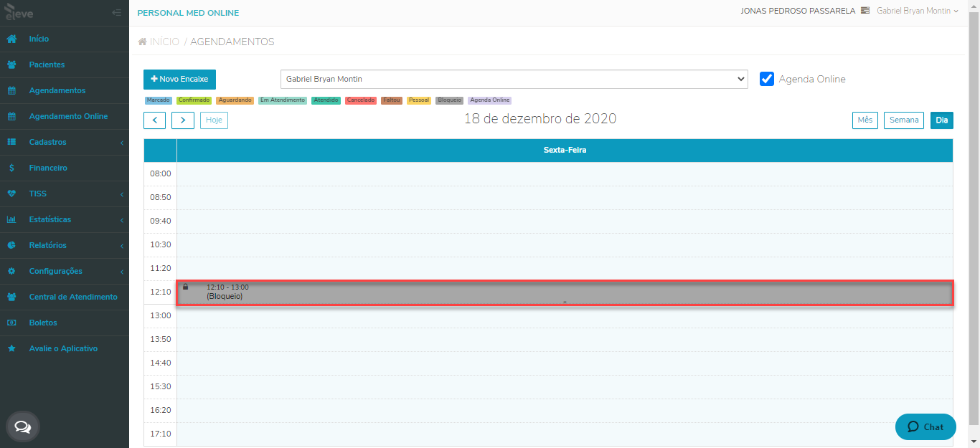Screen dimensions: 980x448
Task: Click the Estatísticas bar chart icon
Action: (x=11, y=219)
